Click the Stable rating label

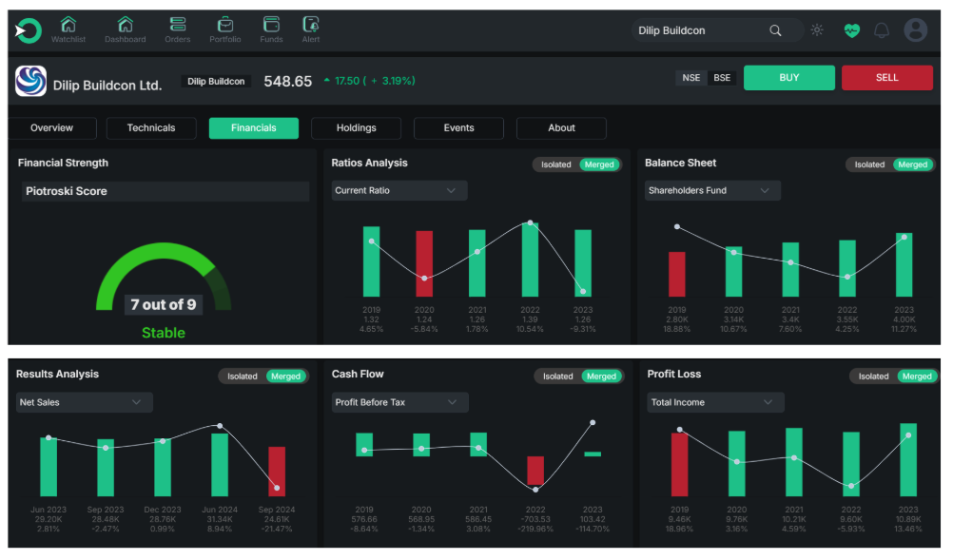(x=164, y=333)
